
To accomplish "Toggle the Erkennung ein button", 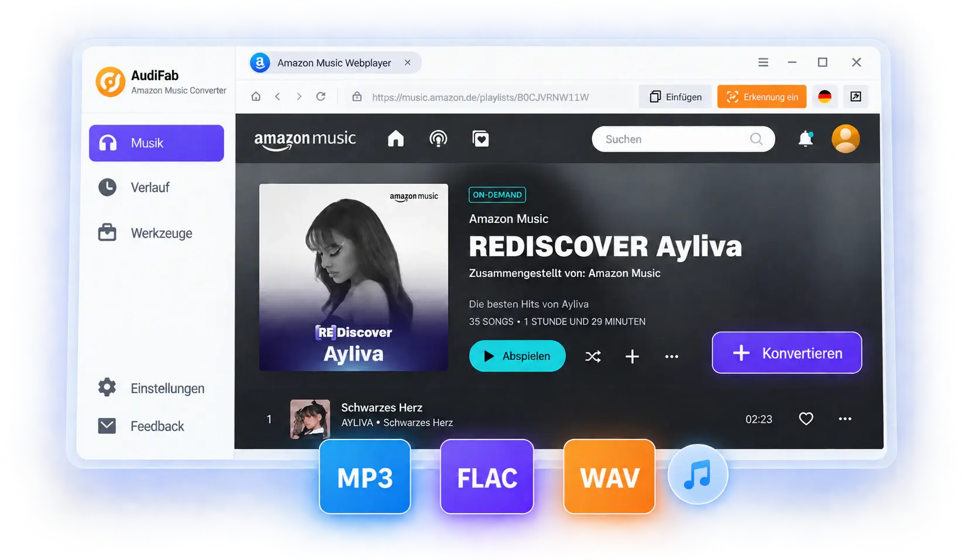I will 762,97.
